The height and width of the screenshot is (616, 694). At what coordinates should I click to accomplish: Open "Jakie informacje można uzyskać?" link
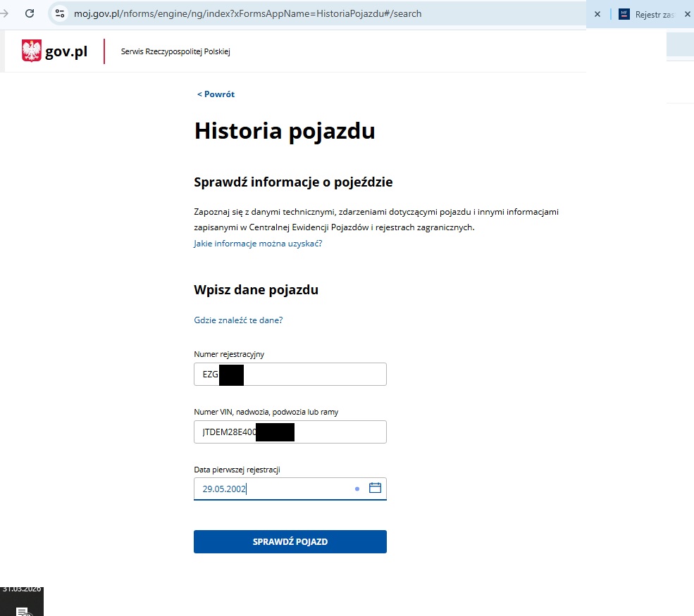[258, 243]
